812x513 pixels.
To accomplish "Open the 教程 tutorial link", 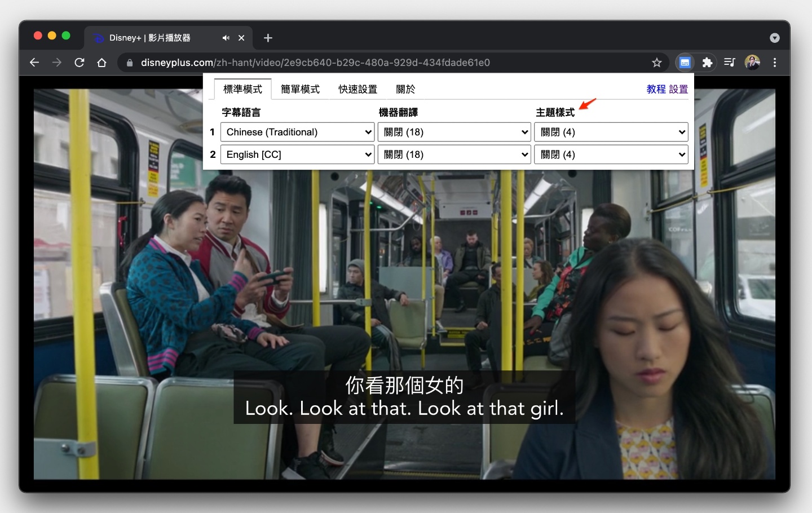I will tap(655, 89).
